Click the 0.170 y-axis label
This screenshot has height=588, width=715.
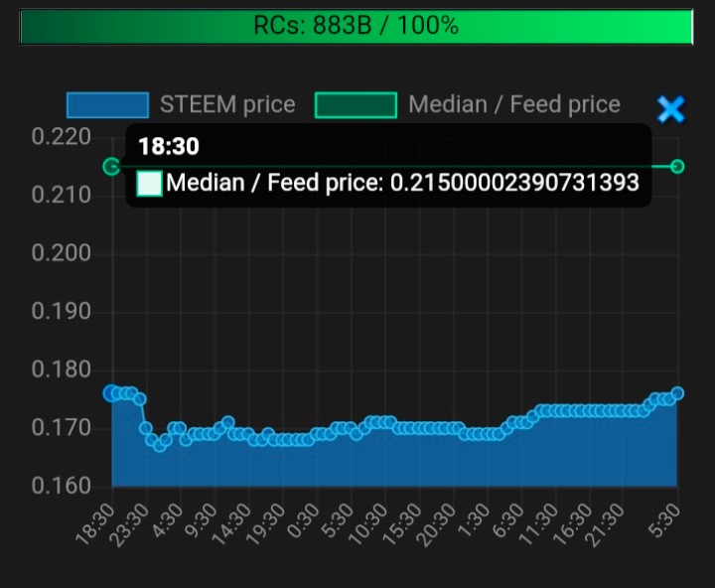62,428
